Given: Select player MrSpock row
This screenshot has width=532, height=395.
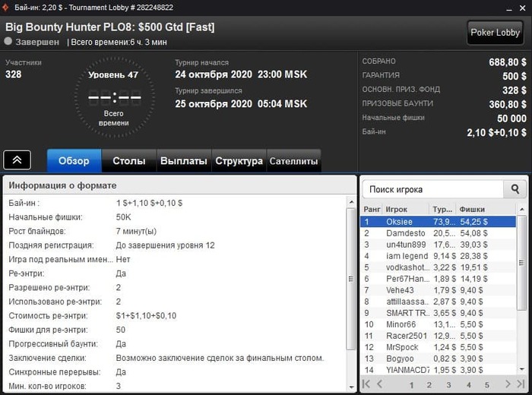Looking at the screenshot, I should [x=438, y=347].
